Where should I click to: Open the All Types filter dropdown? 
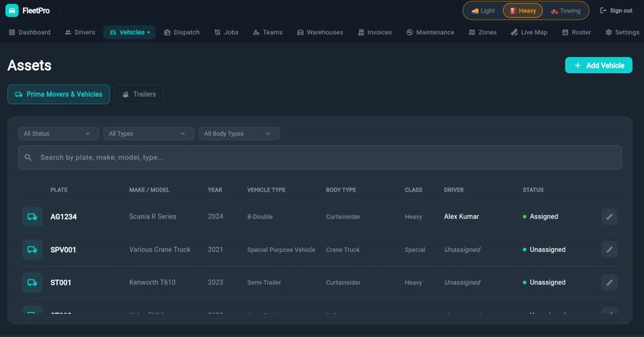pyautogui.click(x=149, y=133)
